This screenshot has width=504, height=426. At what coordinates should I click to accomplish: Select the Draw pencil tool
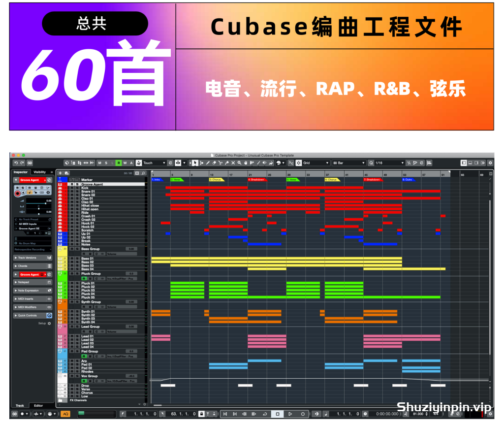pos(208,163)
